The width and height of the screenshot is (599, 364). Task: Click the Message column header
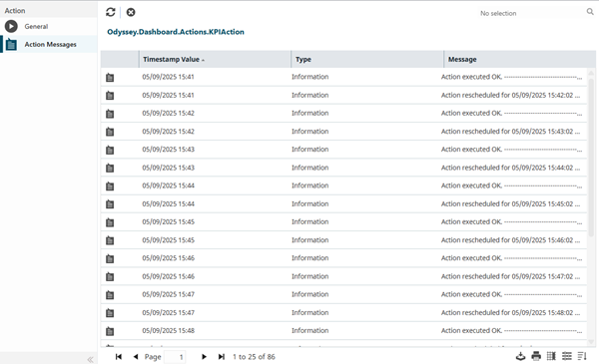(x=519, y=59)
